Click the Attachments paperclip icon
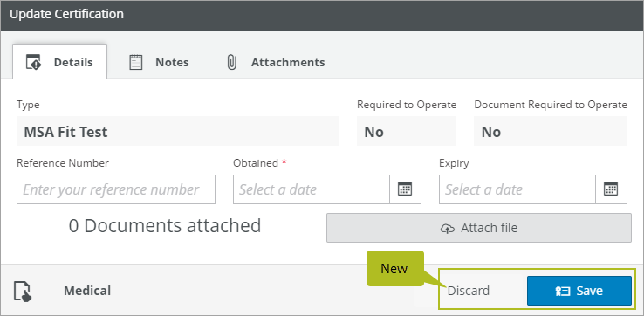The height and width of the screenshot is (316, 644). point(232,63)
